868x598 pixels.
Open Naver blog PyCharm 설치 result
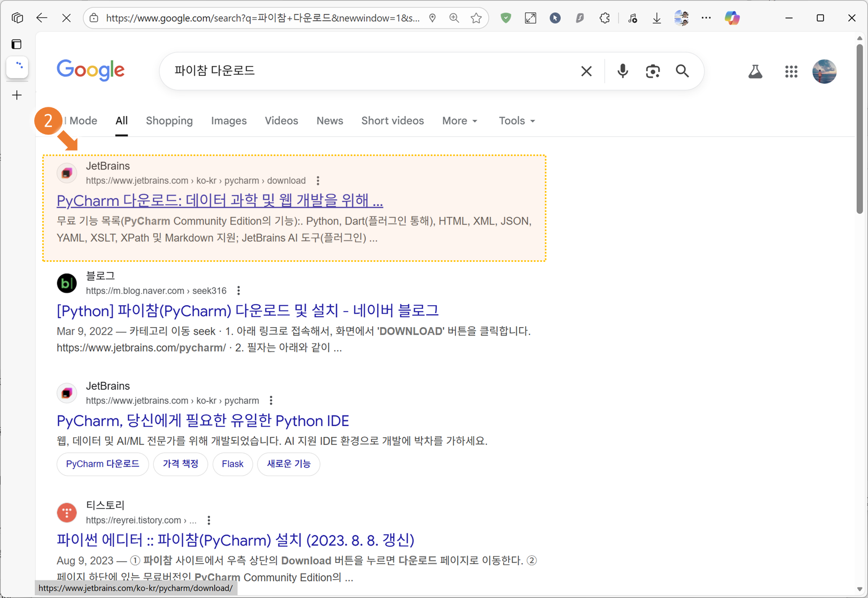[247, 310]
